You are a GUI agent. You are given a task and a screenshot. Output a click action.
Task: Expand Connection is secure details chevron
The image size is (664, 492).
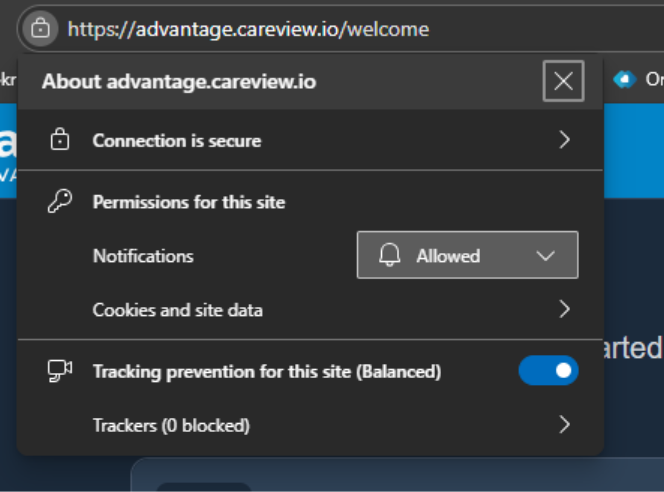[564, 140]
